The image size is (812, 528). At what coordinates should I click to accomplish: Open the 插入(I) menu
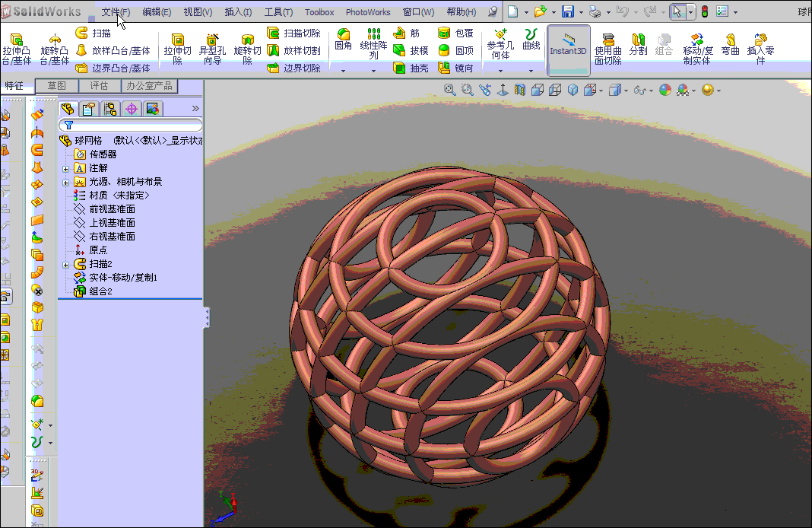(x=238, y=12)
